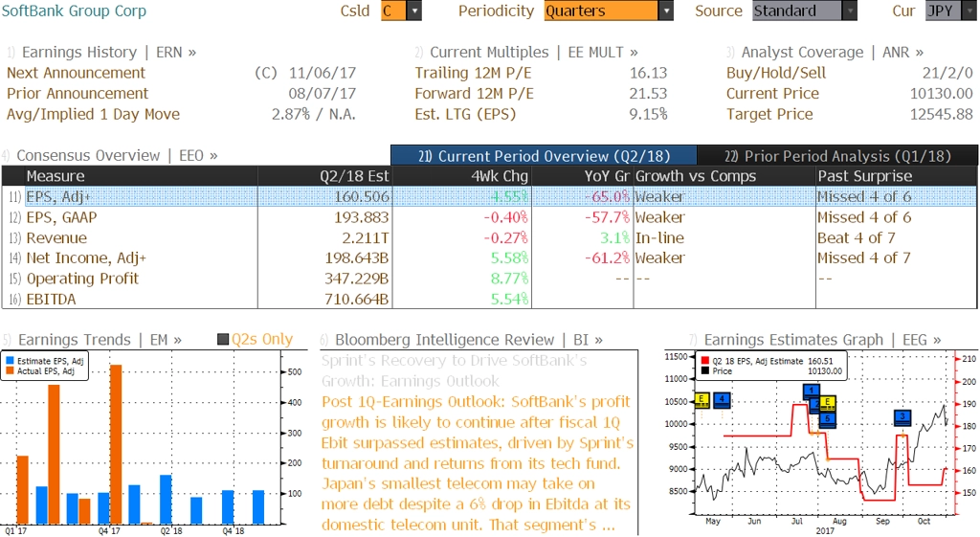980x537 pixels.
Task: Click the Trailing 12M P/E value 16.13
Action: (648, 73)
